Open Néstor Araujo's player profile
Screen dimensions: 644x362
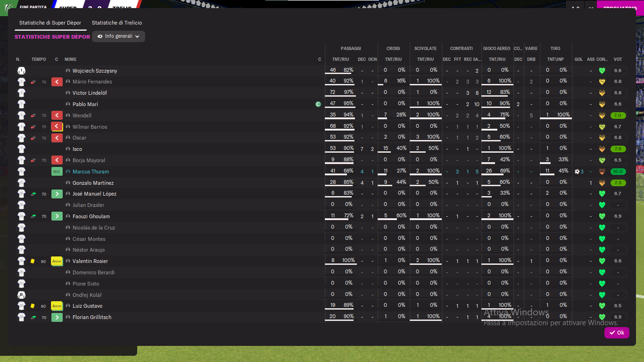tap(89, 250)
